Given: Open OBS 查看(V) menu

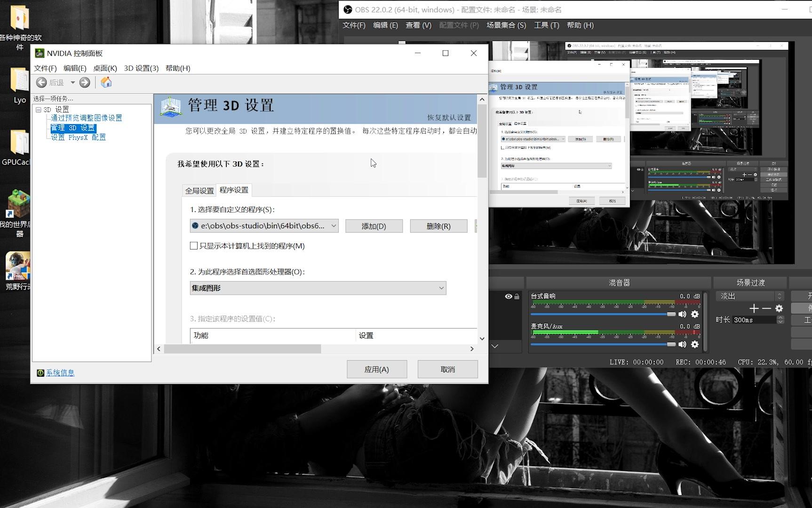Looking at the screenshot, I should 418,25.
